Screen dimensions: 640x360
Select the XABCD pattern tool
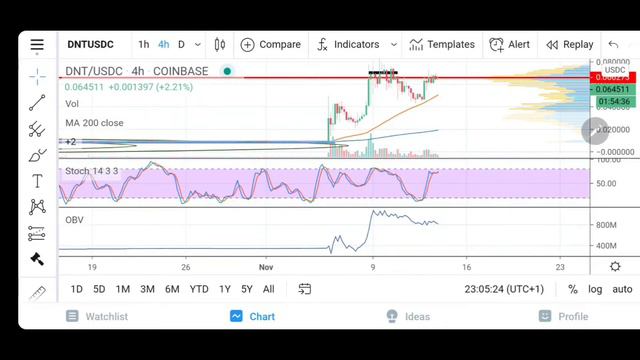point(37,207)
